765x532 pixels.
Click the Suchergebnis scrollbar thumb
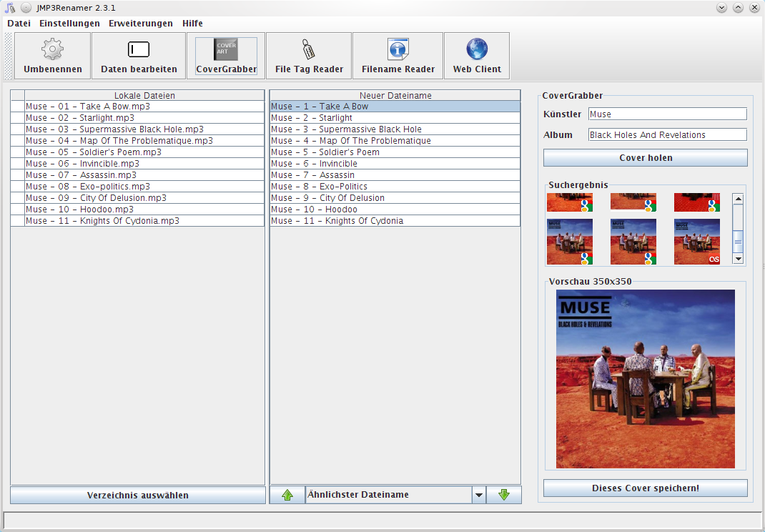tap(738, 242)
